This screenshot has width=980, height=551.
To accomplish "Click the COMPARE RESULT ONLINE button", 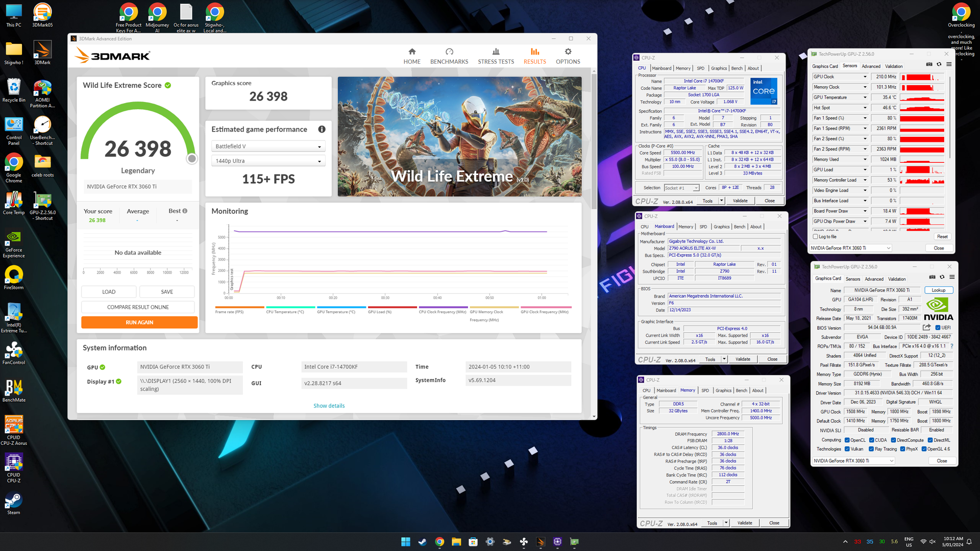I will click(138, 307).
